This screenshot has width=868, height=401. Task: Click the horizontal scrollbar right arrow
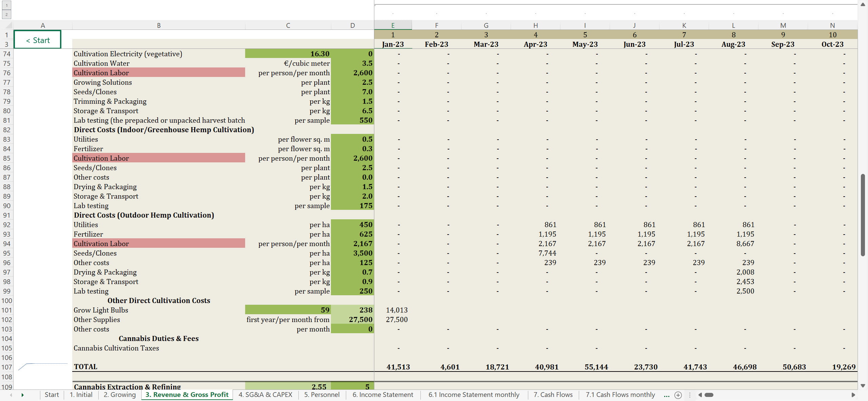point(853,395)
